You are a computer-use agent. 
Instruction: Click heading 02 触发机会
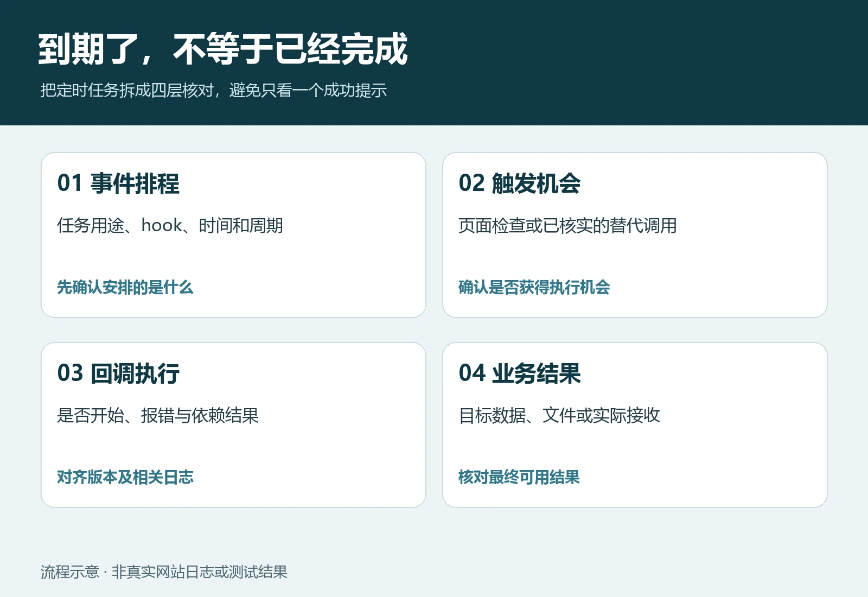520,183
